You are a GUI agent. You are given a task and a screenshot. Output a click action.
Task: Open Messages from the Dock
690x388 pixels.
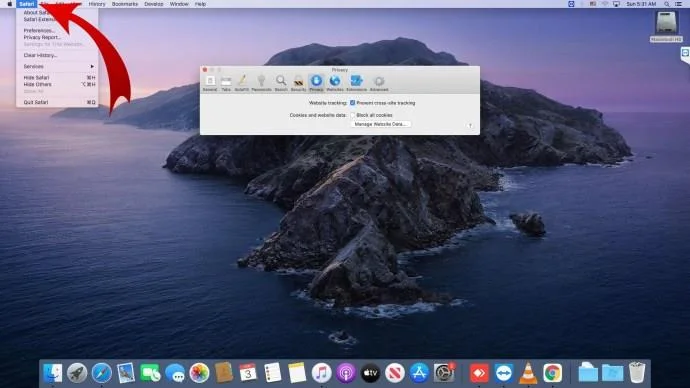coord(175,373)
